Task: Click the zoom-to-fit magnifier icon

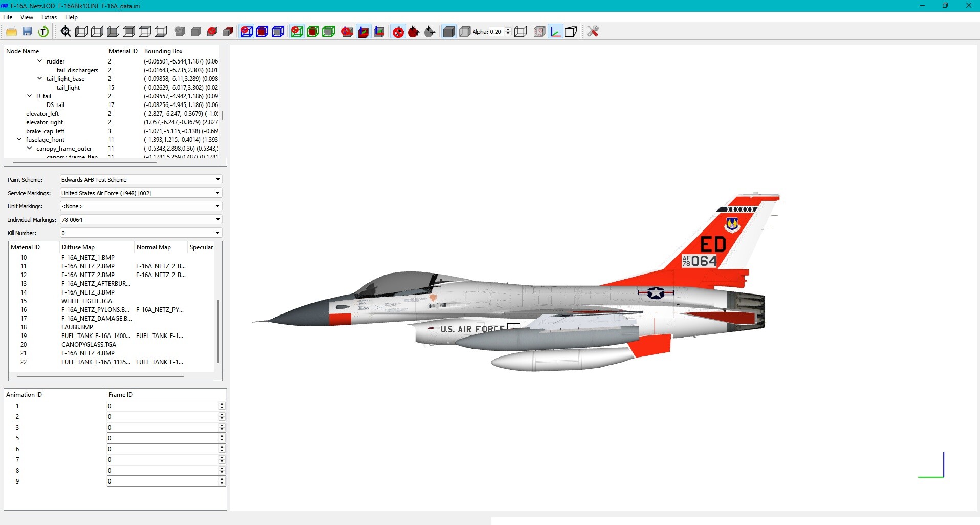Action: (x=66, y=32)
